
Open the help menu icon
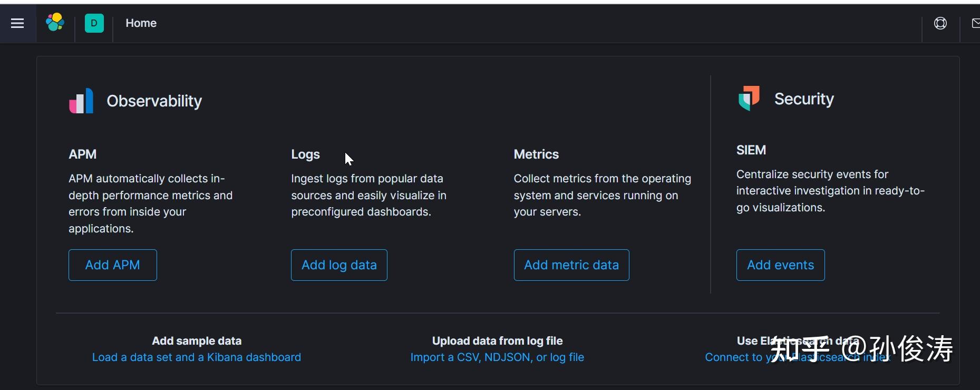(x=940, y=23)
